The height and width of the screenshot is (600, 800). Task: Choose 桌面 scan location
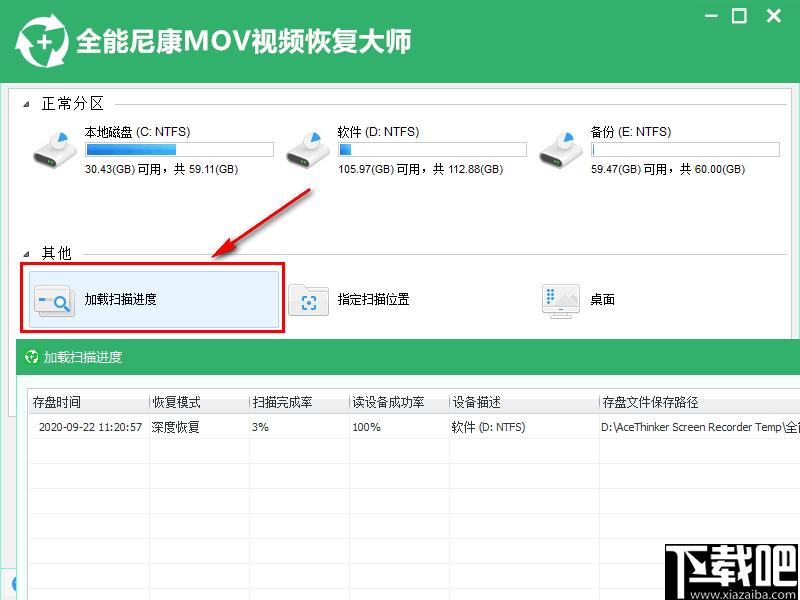coord(603,299)
